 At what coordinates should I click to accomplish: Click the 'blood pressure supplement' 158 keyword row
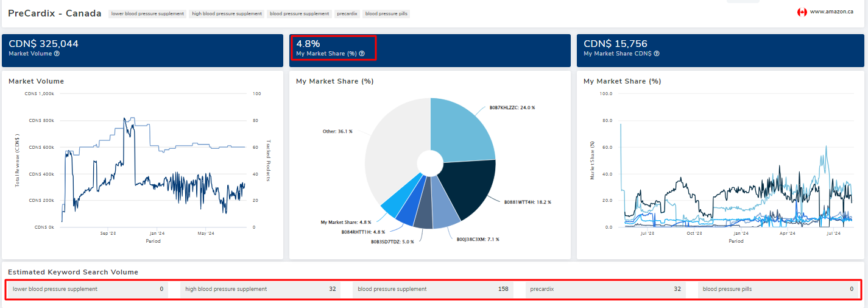(432, 289)
